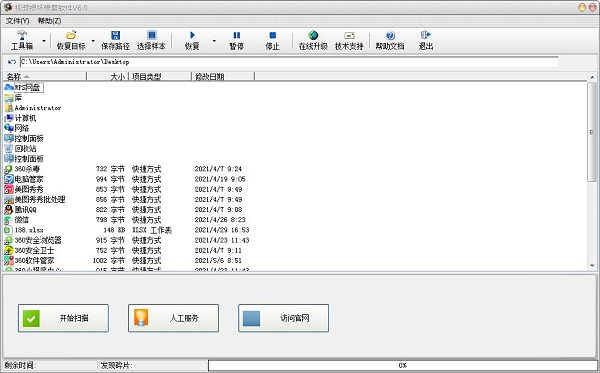600x373 pixels.
Task: Expand the dropdown arrow beside 恢复 play button
Action: (x=214, y=41)
